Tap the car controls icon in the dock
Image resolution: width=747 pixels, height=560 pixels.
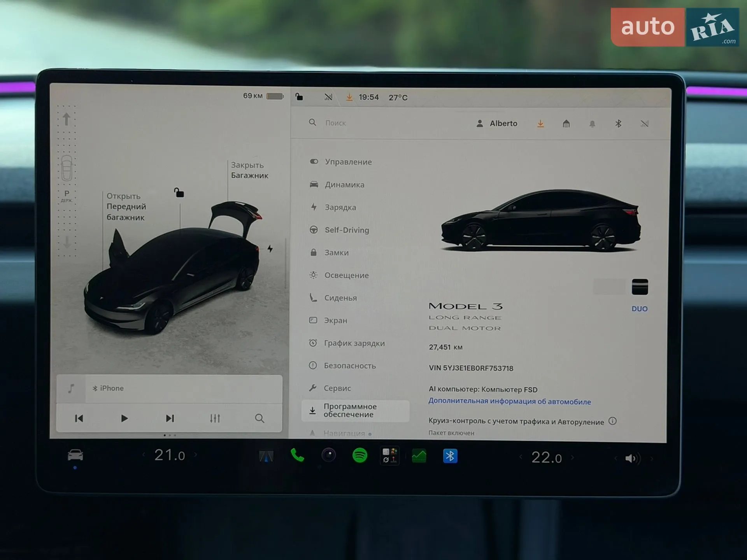[x=75, y=455]
